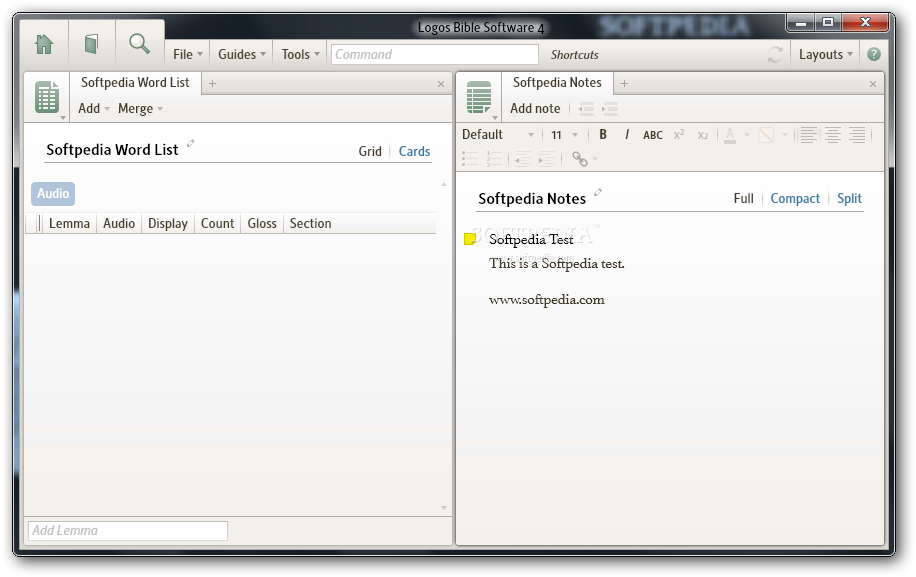Image resolution: width=916 pixels, height=577 pixels.
Task: Open the Default style dropdown
Action: tap(498, 135)
